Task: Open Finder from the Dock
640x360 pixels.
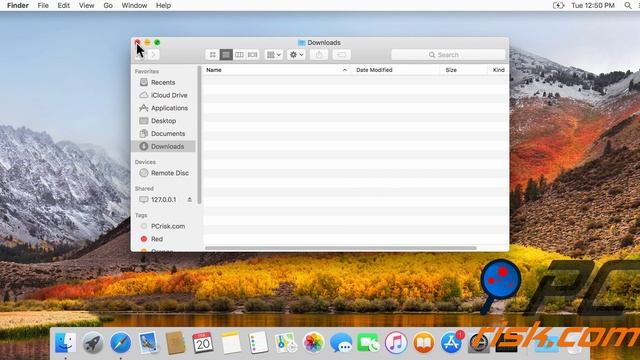Action: (x=65, y=342)
